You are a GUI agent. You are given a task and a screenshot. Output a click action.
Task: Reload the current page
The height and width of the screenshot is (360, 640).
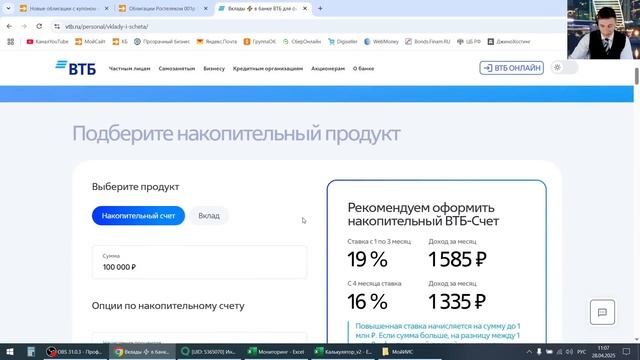[39, 26]
